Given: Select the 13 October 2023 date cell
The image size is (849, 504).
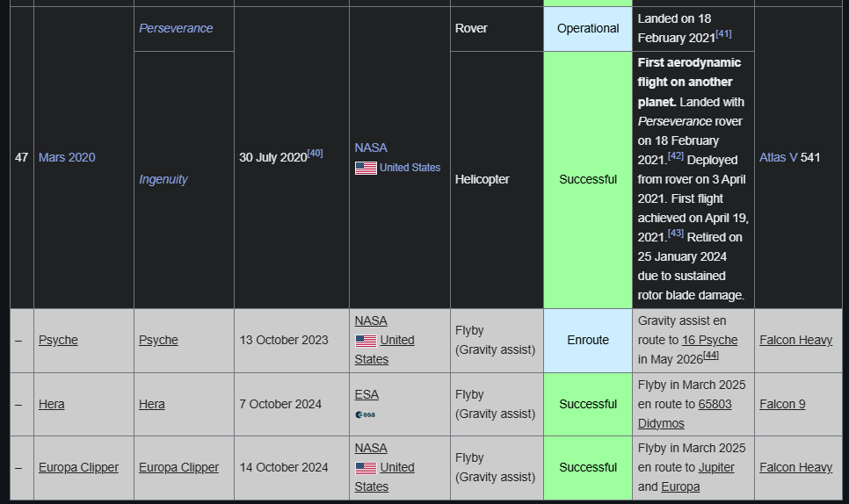Looking at the screenshot, I should [291, 340].
